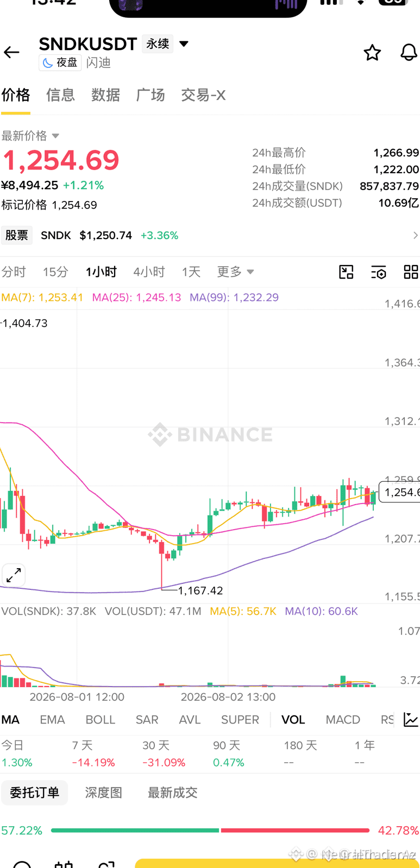Tap the 永续 perpetual contract label
This screenshot has width=420, height=868.
pos(158,43)
